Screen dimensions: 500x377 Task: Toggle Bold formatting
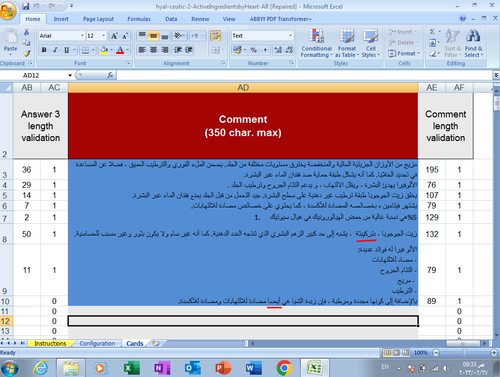44,50
